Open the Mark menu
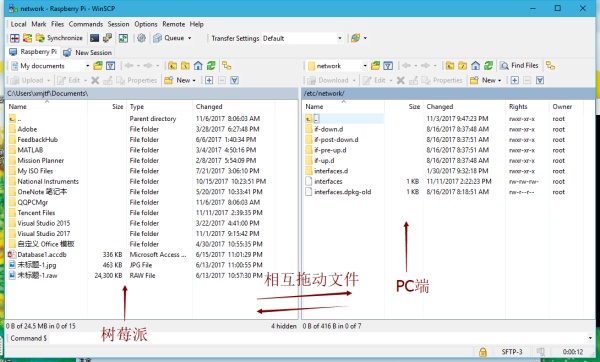Image resolution: width=600 pixels, height=362 pixels. [x=39, y=24]
